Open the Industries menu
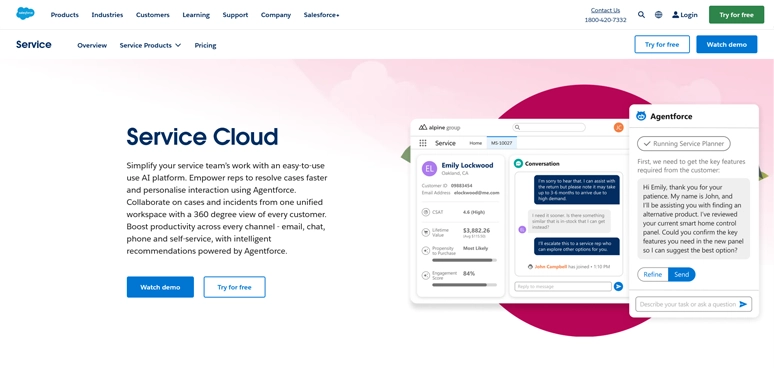Screen dimensions: 774x377 [107, 15]
